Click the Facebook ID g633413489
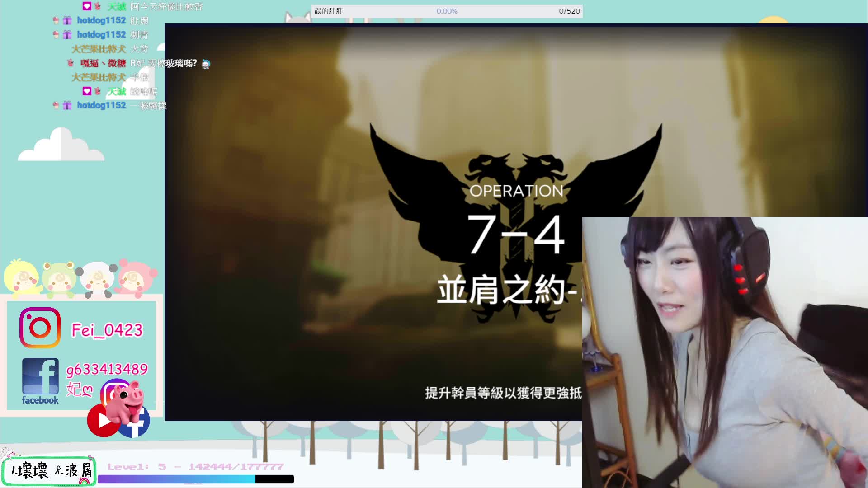This screenshot has height=488, width=868. (107, 370)
